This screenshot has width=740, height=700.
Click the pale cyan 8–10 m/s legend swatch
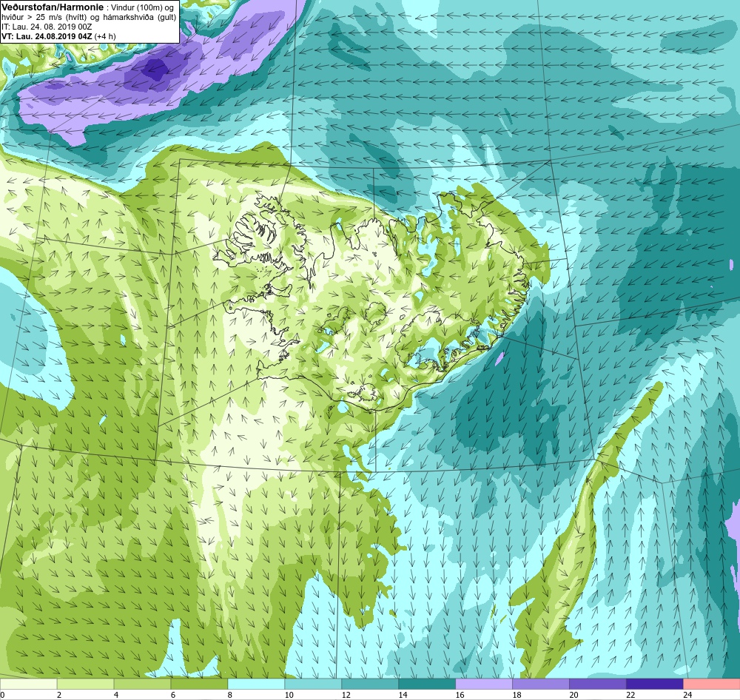click(256, 684)
